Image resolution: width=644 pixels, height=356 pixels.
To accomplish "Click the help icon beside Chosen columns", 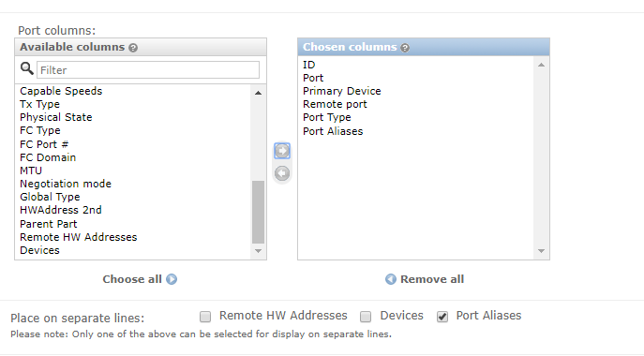I will [x=405, y=48].
